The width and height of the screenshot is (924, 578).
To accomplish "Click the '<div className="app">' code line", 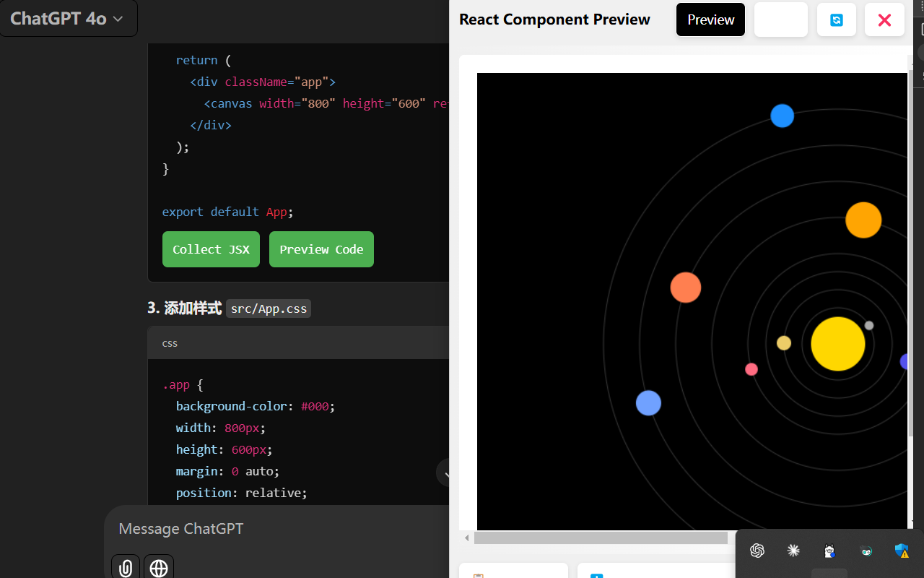I will click(263, 82).
